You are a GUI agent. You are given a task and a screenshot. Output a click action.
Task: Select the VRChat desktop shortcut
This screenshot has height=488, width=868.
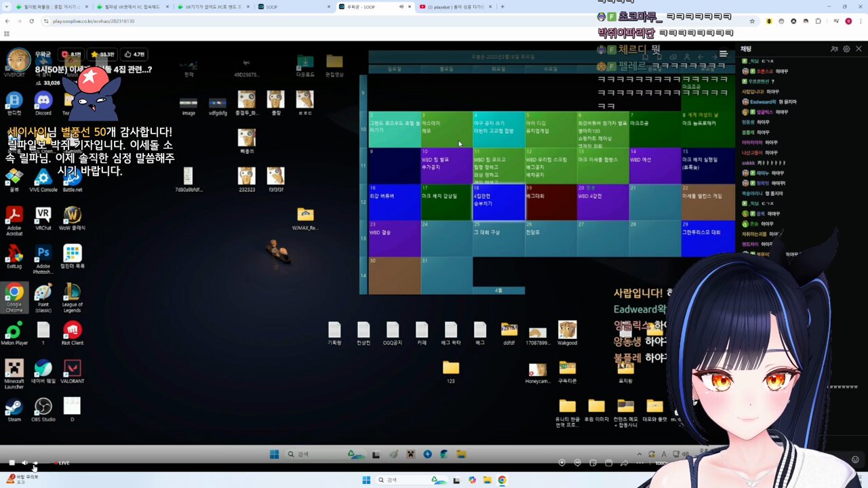(x=43, y=218)
